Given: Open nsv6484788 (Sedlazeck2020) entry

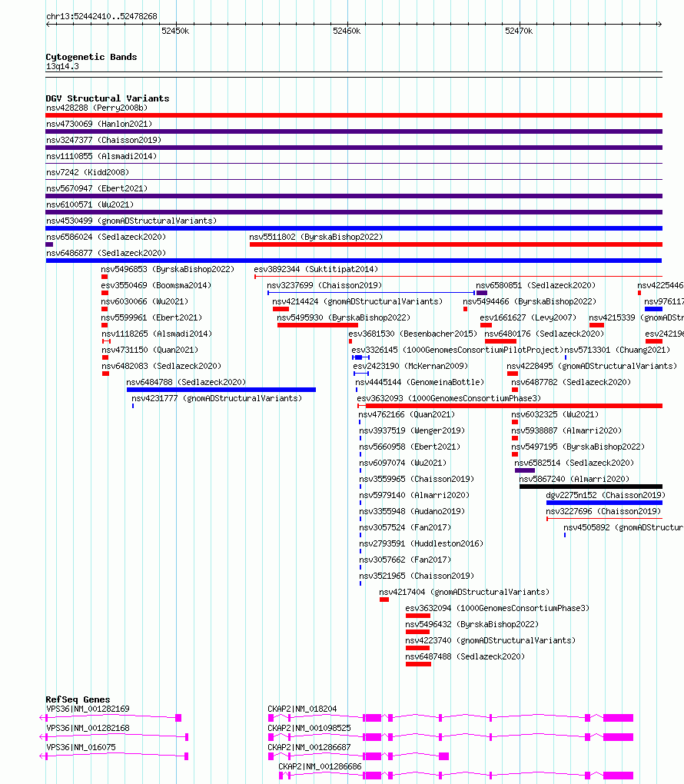Looking at the screenshot, I should click(x=187, y=382).
